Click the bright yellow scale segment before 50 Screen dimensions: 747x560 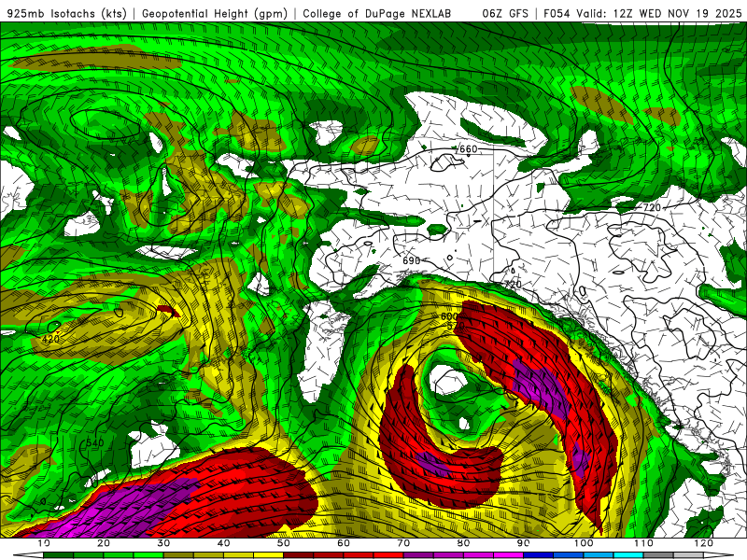(x=268, y=555)
